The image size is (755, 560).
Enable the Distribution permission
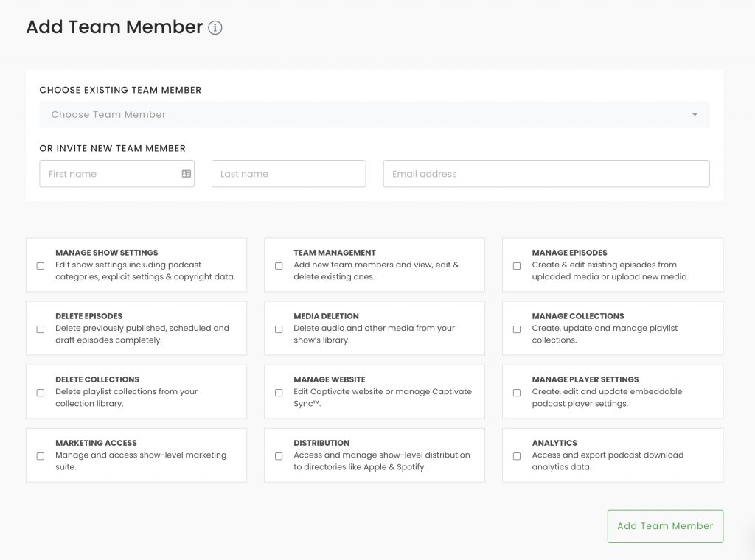[x=279, y=455]
